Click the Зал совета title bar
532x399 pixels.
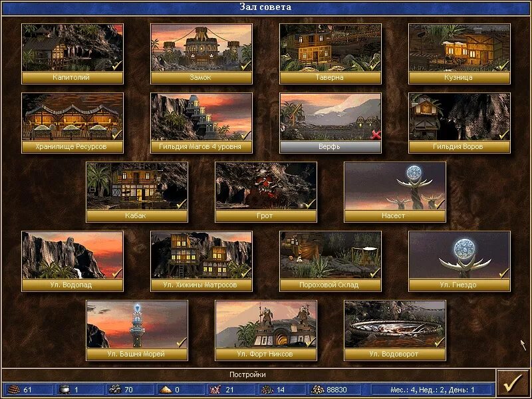(x=265, y=5)
